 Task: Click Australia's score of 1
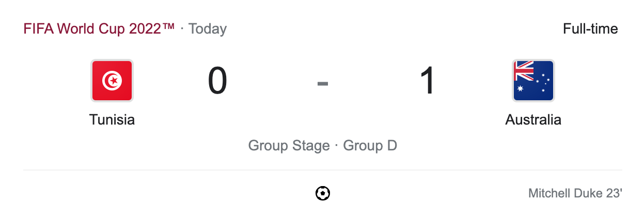[x=428, y=82]
